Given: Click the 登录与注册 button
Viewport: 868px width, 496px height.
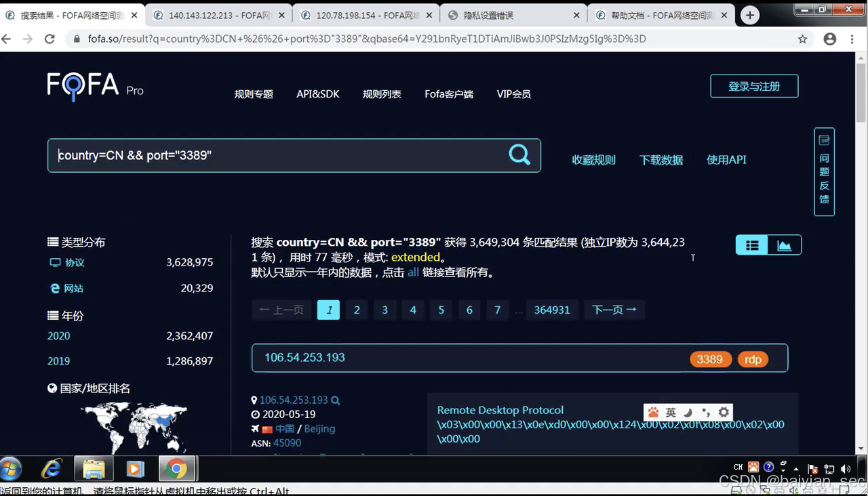Looking at the screenshot, I should 754,86.
